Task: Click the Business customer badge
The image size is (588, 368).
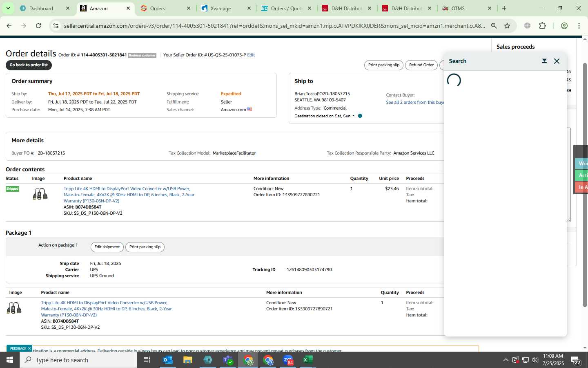Action: [x=142, y=55]
